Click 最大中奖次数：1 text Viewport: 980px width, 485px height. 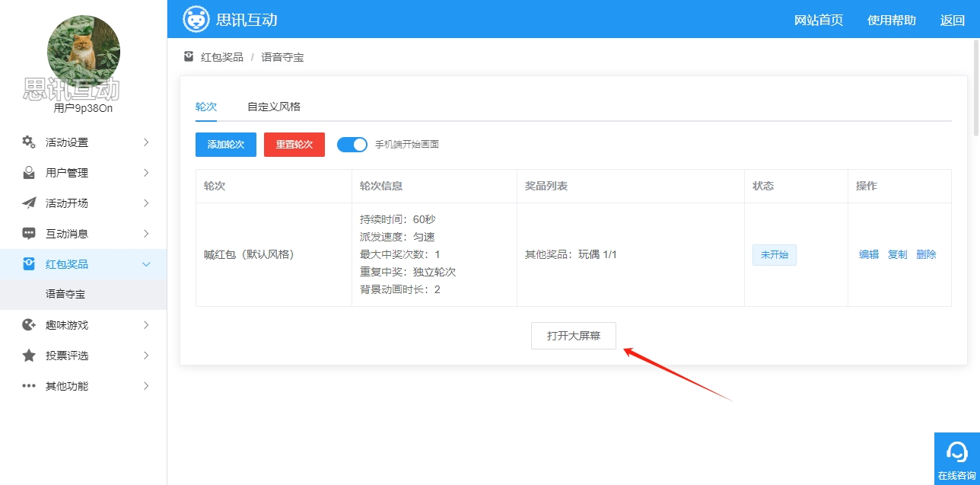(x=400, y=255)
